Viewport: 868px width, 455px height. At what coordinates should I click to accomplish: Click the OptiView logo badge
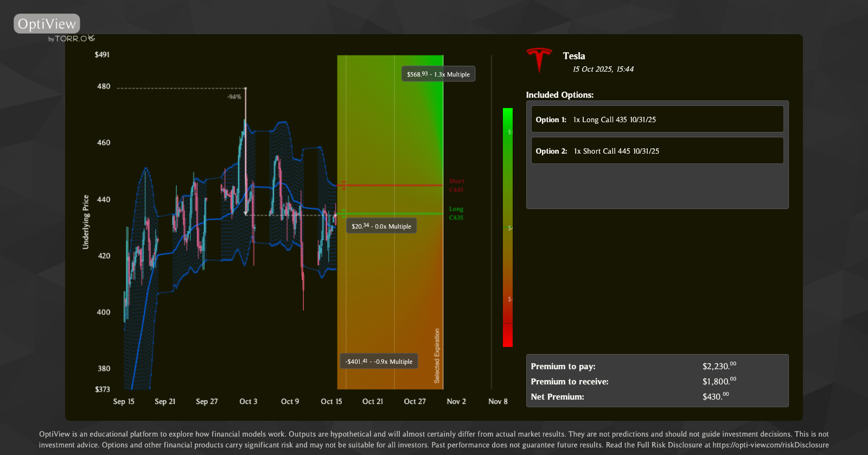(47, 24)
